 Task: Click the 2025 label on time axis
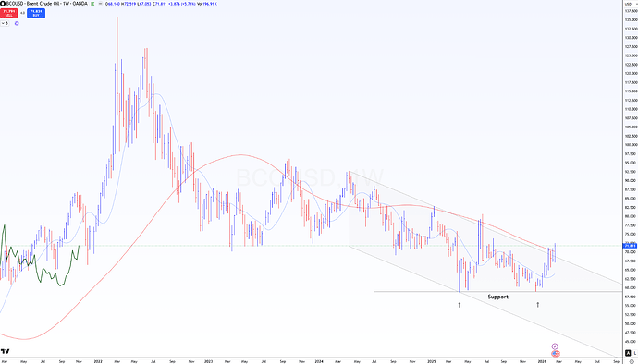click(x=432, y=361)
